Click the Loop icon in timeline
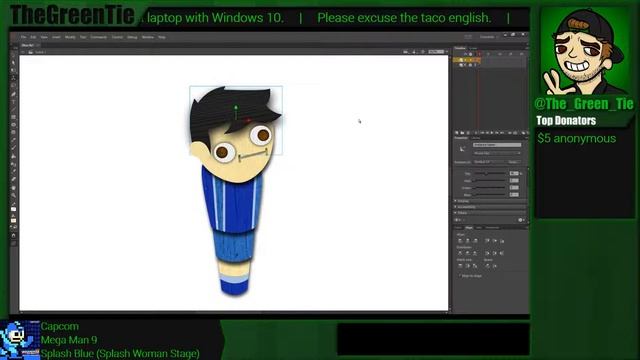This screenshot has width=640, height=360. tap(515, 133)
